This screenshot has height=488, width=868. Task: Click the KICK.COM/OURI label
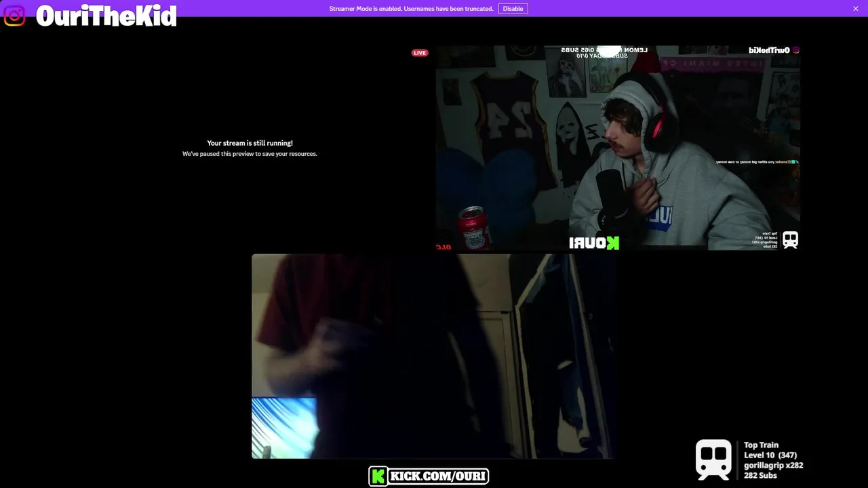[x=438, y=476]
